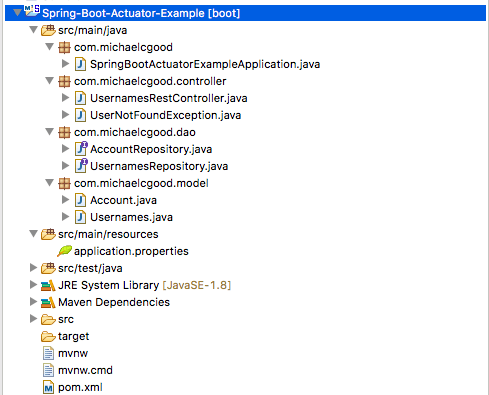Click the com.michaelcgood package icon
The image size is (489, 395).
(64, 47)
